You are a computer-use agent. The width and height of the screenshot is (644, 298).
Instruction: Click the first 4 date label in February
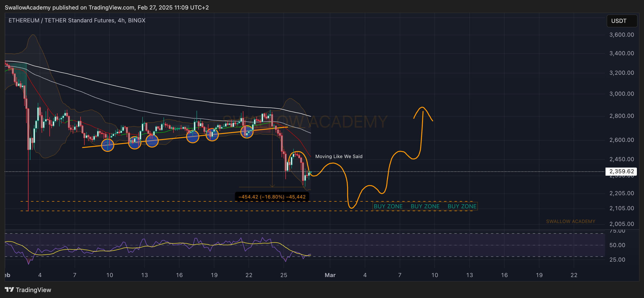point(40,275)
